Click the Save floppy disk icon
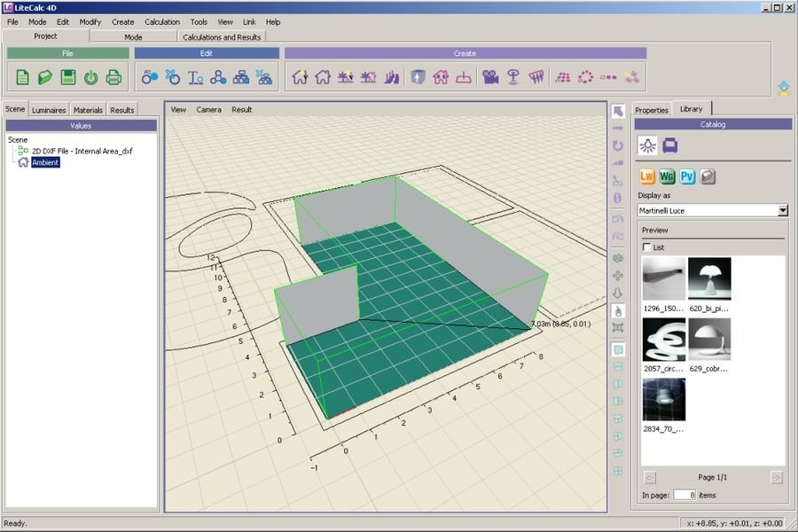This screenshot has height=532, width=798. tap(68, 77)
